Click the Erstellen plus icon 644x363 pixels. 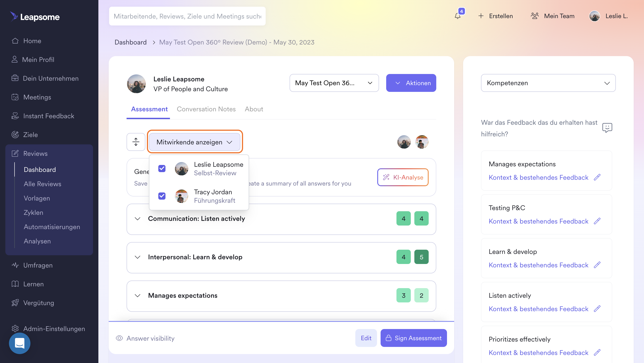tap(481, 16)
